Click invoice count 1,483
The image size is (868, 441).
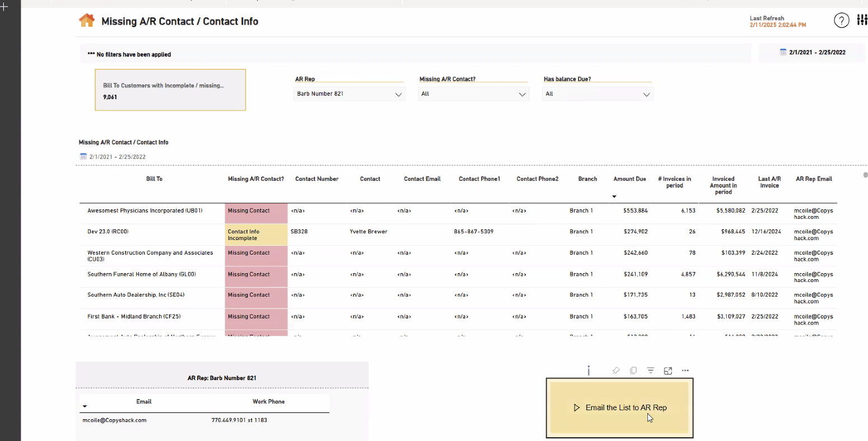(x=688, y=317)
